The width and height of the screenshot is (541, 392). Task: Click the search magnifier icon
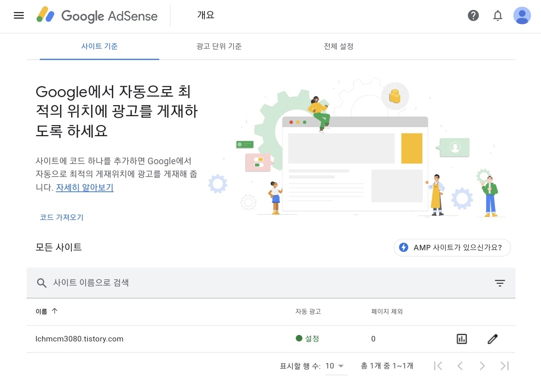point(42,283)
